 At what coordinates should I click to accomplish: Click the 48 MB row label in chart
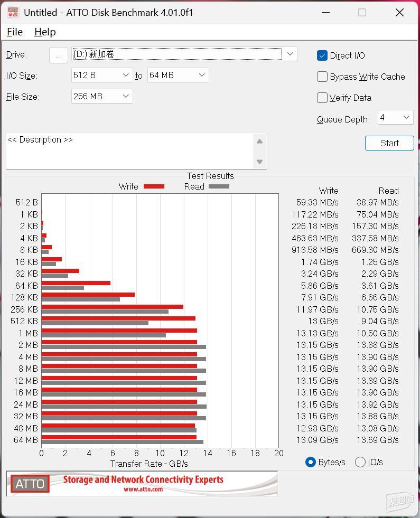point(26,428)
